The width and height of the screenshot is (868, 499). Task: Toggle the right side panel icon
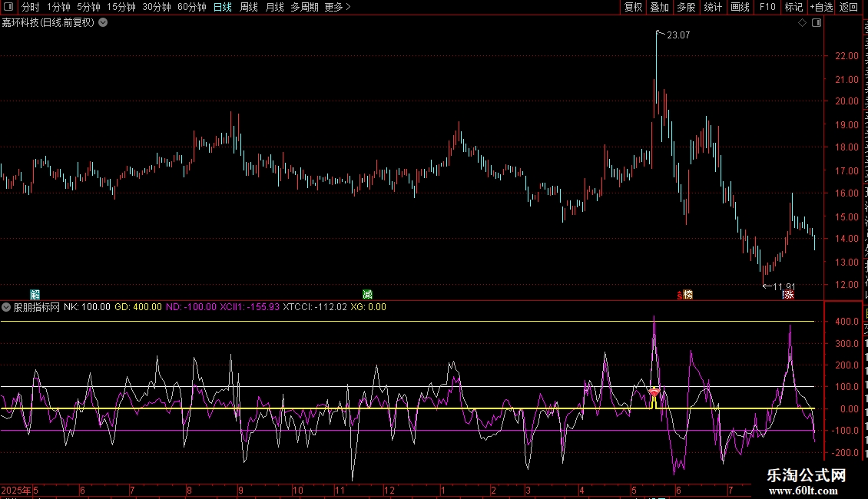tap(817, 23)
